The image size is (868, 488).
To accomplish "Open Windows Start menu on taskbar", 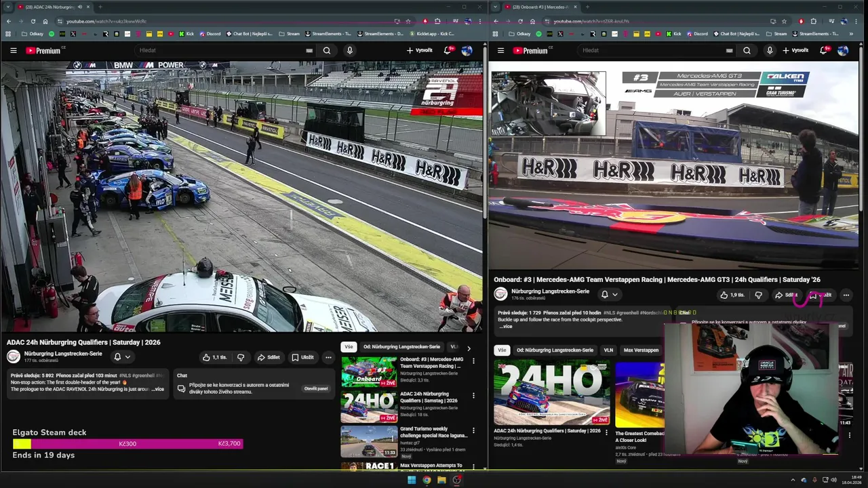I will [x=411, y=480].
